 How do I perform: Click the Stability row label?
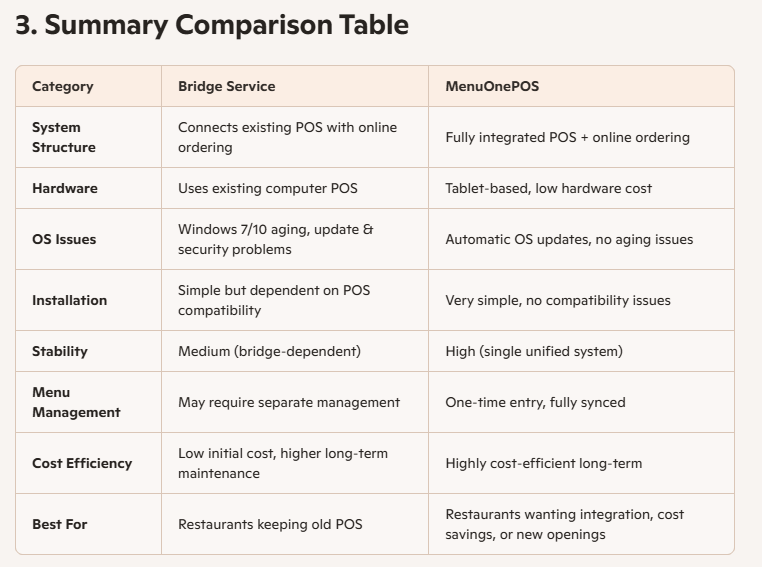click(x=60, y=351)
